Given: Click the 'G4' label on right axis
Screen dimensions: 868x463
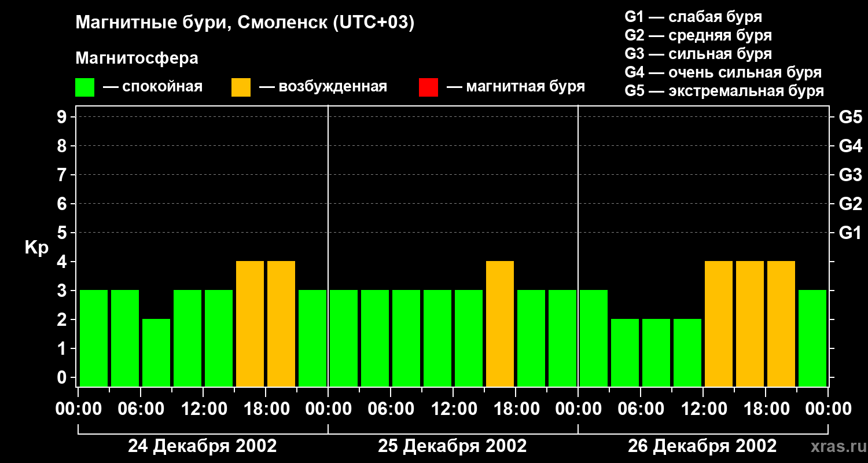Looking at the screenshot, I should (x=850, y=146).
